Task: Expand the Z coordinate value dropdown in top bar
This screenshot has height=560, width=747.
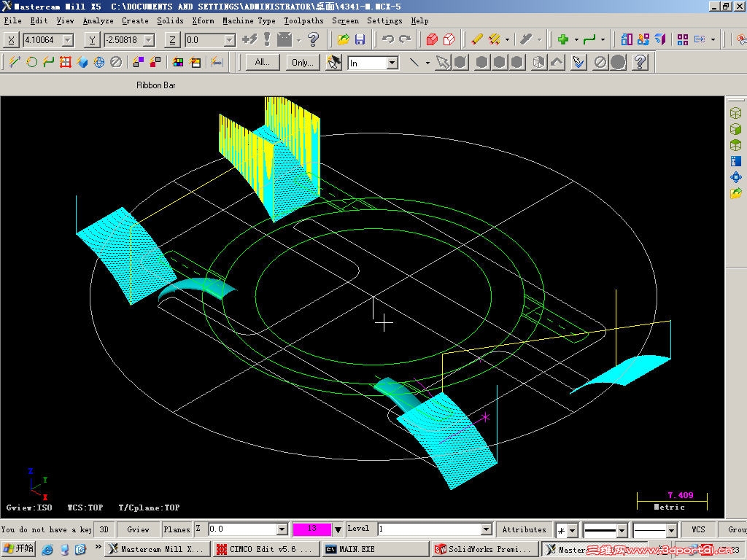Action: pos(230,40)
